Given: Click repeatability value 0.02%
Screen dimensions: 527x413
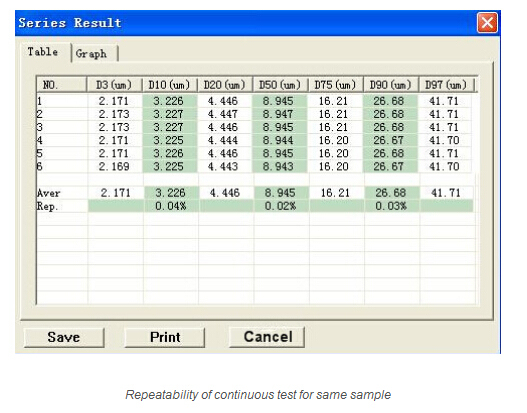Looking at the screenshot, I should point(280,206).
